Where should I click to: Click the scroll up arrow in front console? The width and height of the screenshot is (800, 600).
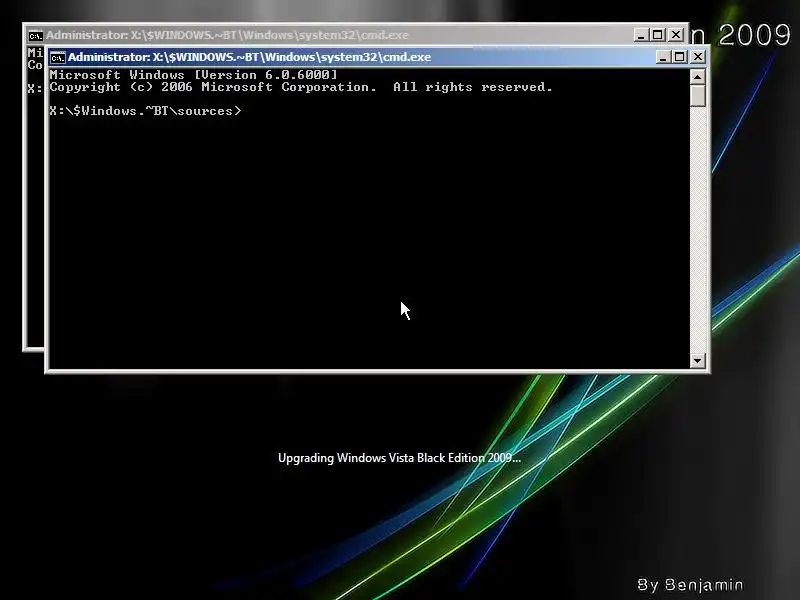(697, 77)
